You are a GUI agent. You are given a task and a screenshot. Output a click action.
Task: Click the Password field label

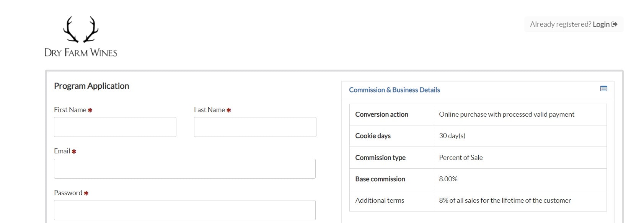[x=68, y=193]
